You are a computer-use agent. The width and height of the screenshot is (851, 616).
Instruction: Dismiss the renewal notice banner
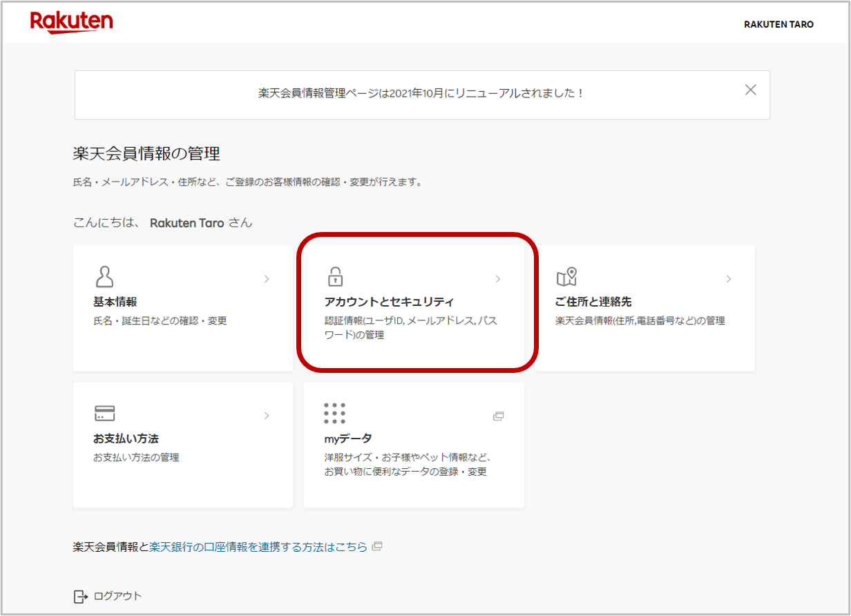click(751, 90)
